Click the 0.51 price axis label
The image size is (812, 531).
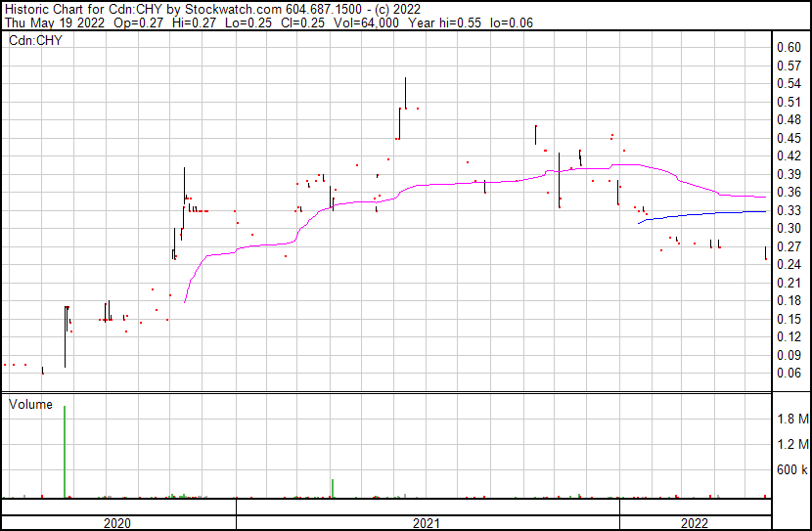pyautogui.click(x=789, y=102)
